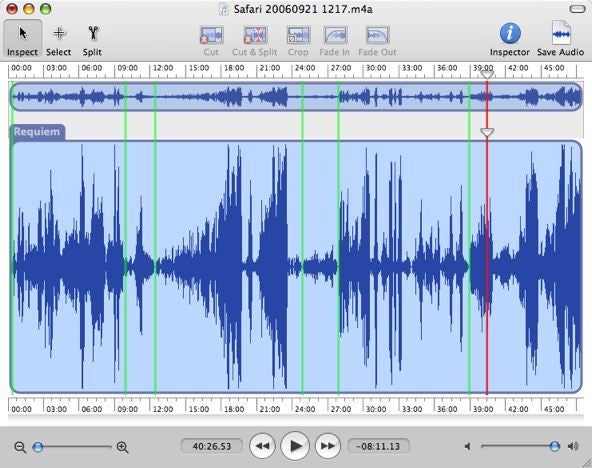Zoom in with the plus magnifier
Image resolution: width=592 pixels, height=468 pixels.
coord(122,447)
